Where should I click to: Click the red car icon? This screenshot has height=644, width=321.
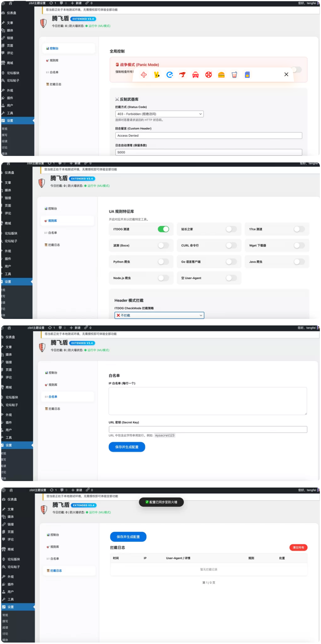tap(196, 75)
